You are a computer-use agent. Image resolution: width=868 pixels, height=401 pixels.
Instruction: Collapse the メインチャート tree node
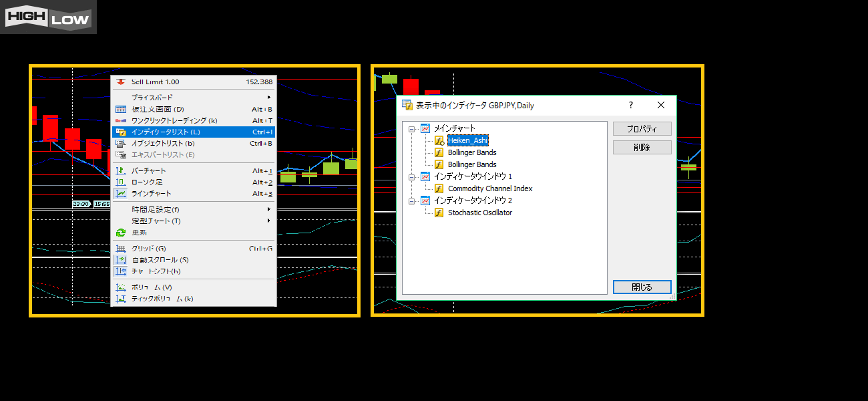(412, 128)
